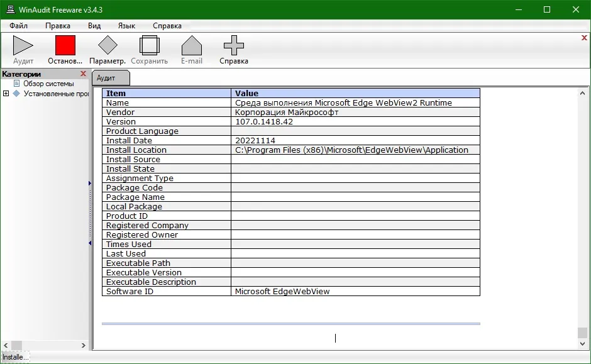The image size is (591, 364).
Task: Select Установленные программы diamond tree item
Action: pyautogui.click(x=56, y=94)
